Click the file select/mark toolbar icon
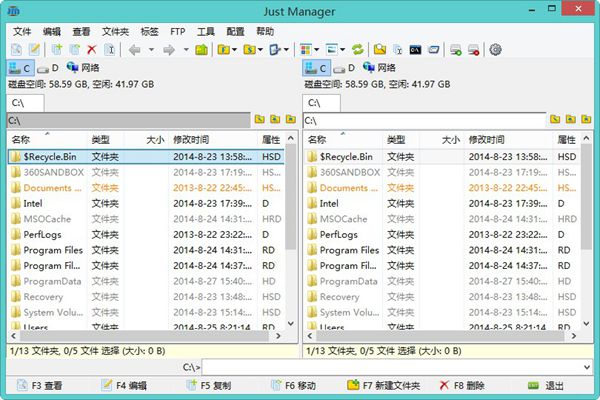This screenshot has width=600, height=400. (275, 49)
